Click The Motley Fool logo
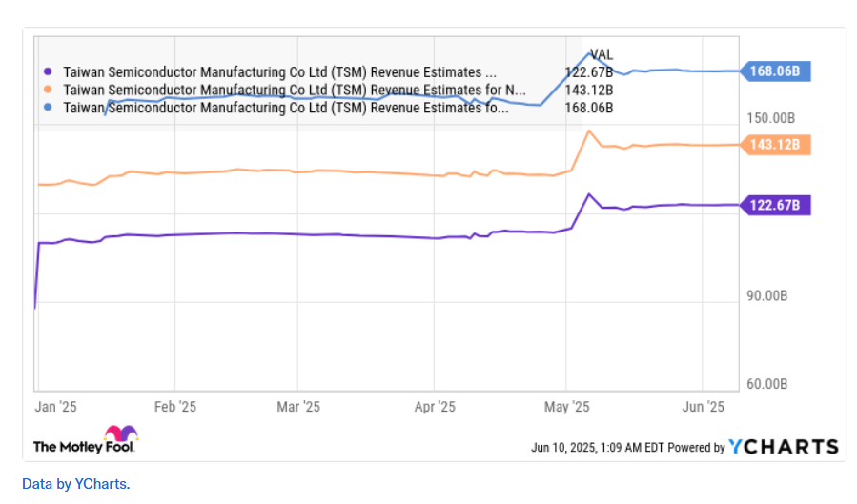The width and height of the screenshot is (857, 504). pos(86,440)
